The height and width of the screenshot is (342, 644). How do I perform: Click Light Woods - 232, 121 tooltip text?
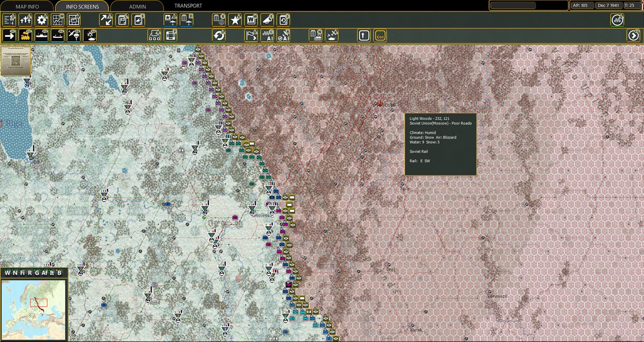pos(430,118)
